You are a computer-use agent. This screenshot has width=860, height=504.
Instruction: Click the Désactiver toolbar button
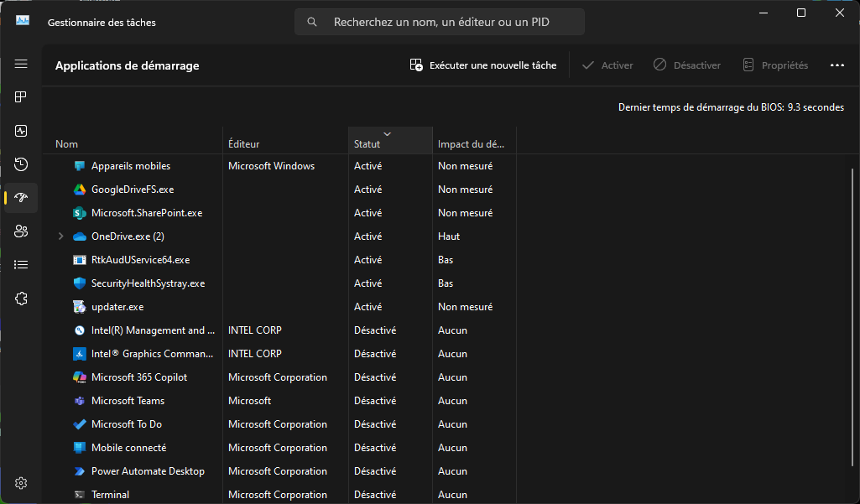(687, 65)
